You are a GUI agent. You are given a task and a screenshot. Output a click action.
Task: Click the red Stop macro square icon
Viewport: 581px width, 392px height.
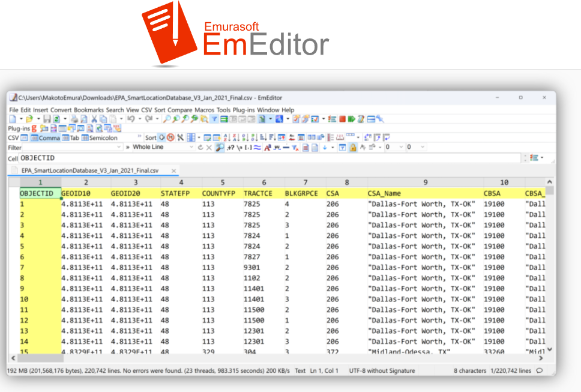[x=342, y=119]
